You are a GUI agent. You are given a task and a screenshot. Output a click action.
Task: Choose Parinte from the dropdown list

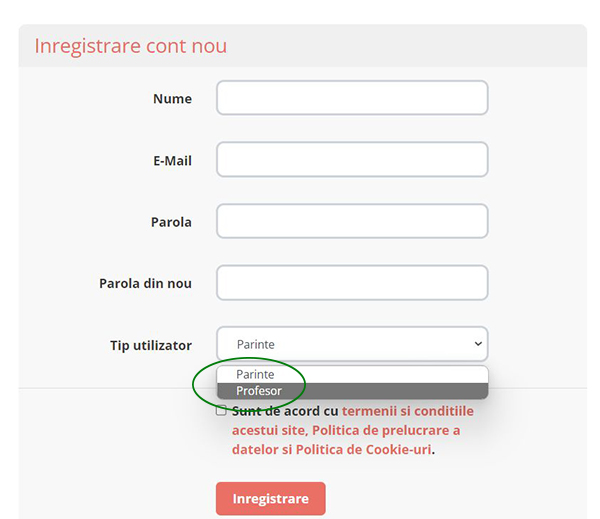pos(256,374)
